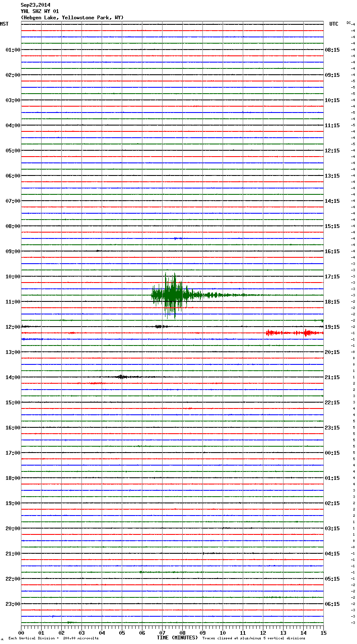357x644 pixels.
Task: Click the TIME (MINUTES) axis label
Action: click(177, 638)
